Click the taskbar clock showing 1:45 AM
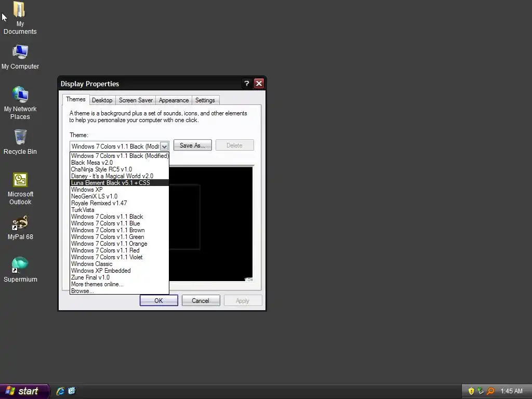532x399 pixels. [x=511, y=391]
